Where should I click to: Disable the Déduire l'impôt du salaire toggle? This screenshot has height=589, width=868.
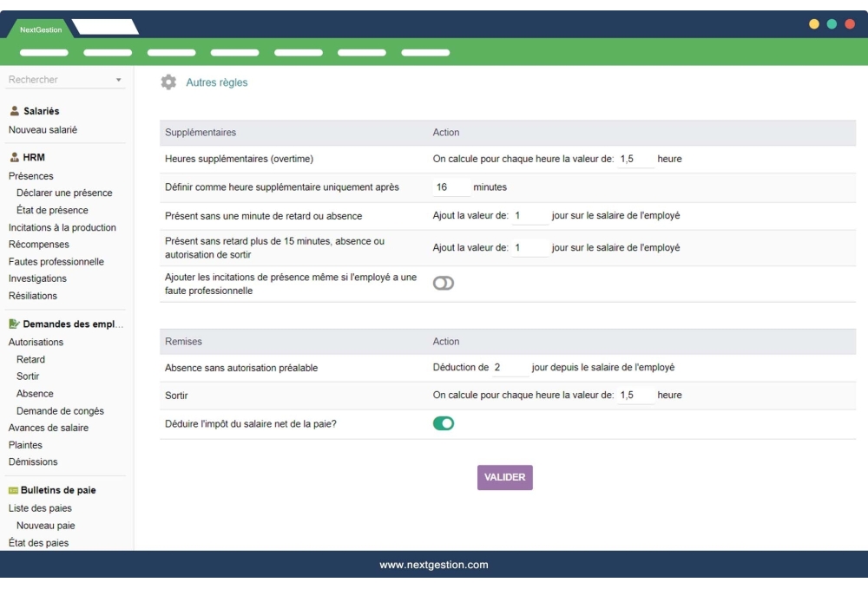(x=443, y=422)
